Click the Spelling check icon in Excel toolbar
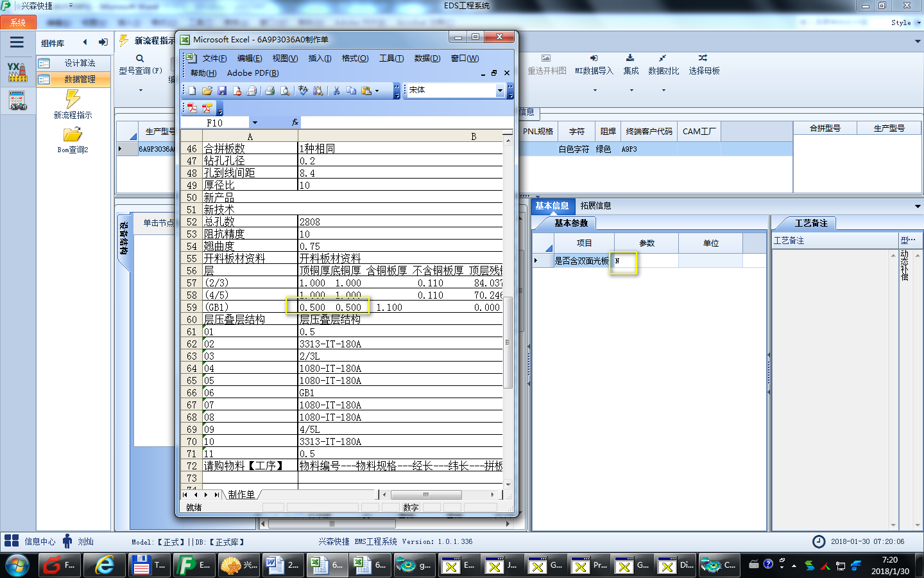The width and height of the screenshot is (924, 578). 303,91
